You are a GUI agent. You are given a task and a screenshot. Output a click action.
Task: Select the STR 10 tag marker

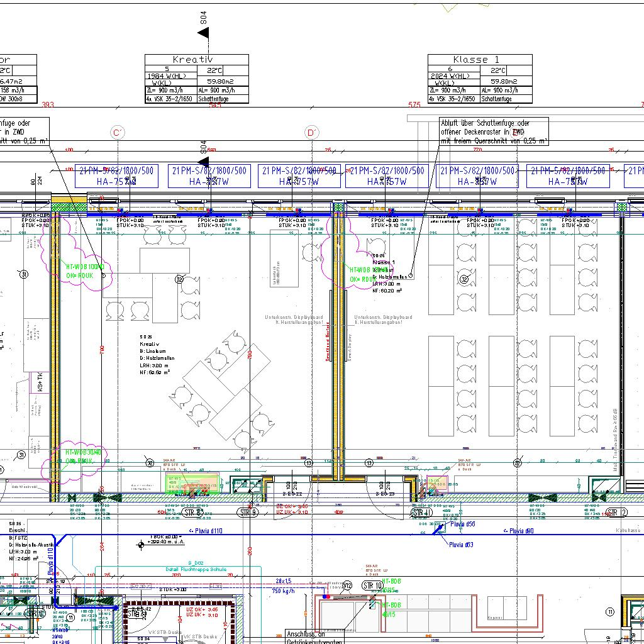pyautogui.click(x=372, y=586)
